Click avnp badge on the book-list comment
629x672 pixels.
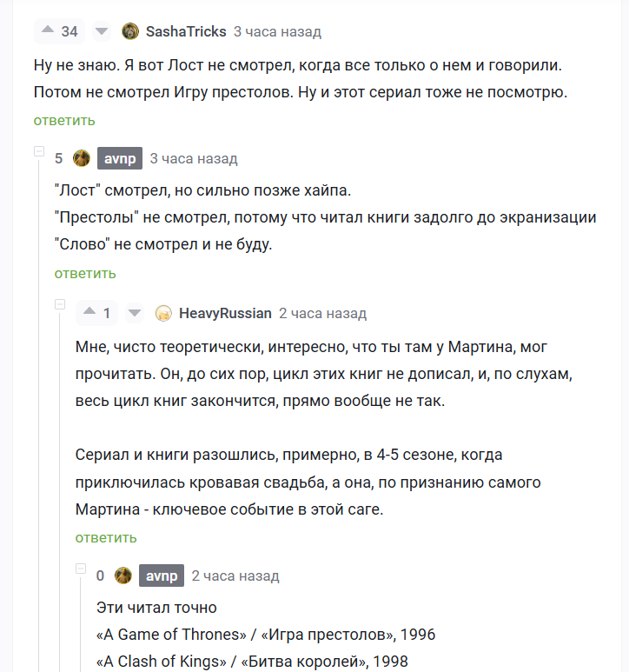162,576
